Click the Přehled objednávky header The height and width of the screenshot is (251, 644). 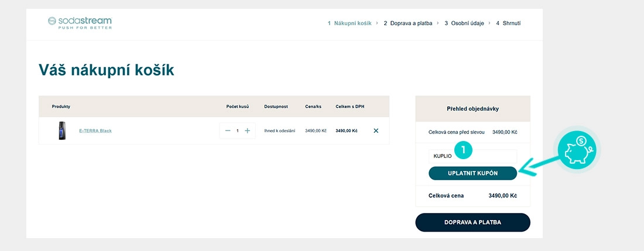coord(472,109)
